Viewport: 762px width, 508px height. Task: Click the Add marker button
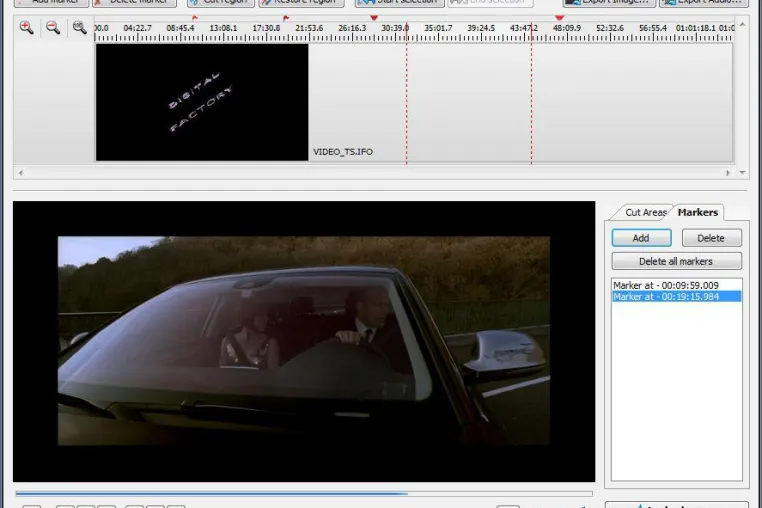point(641,238)
